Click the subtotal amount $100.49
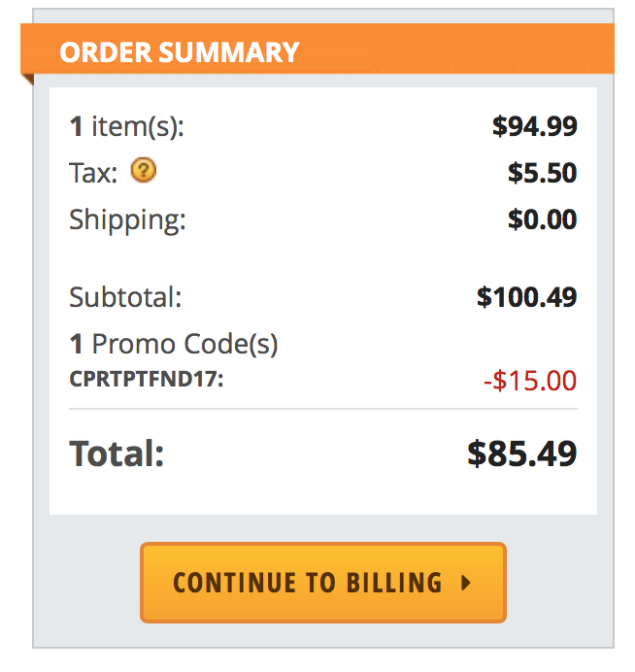Image resolution: width=635 pixels, height=672 pixels. click(x=526, y=297)
